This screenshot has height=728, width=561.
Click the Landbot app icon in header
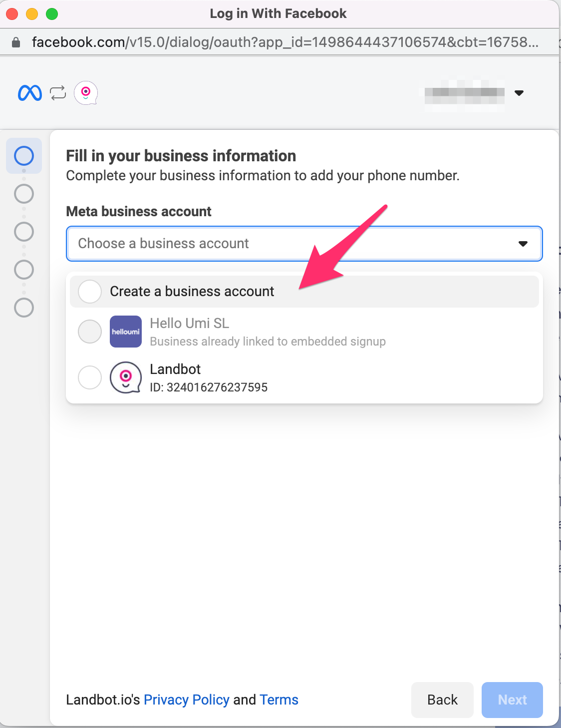click(86, 93)
